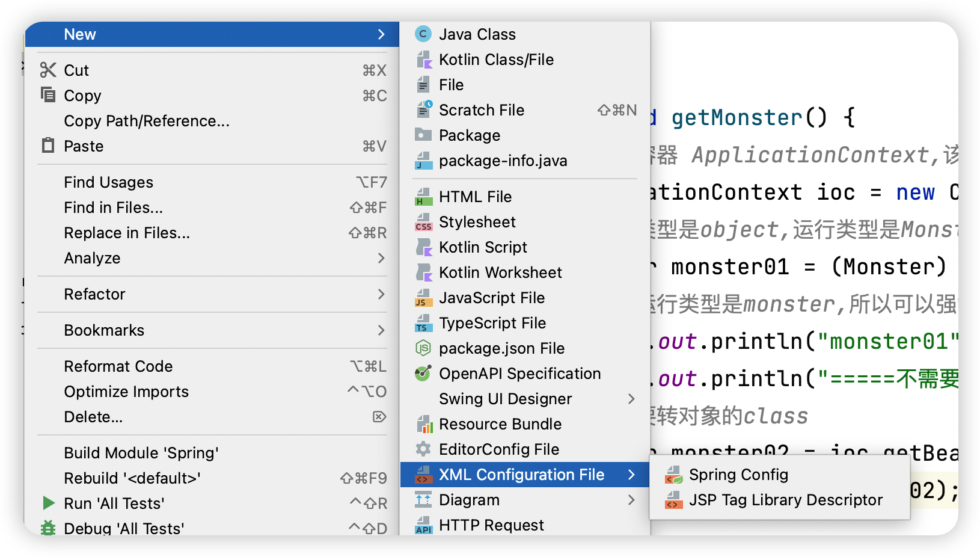The width and height of the screenshot is (980, 557).
Task: Click getMonster method name in editor
Action: pos(737,118)
